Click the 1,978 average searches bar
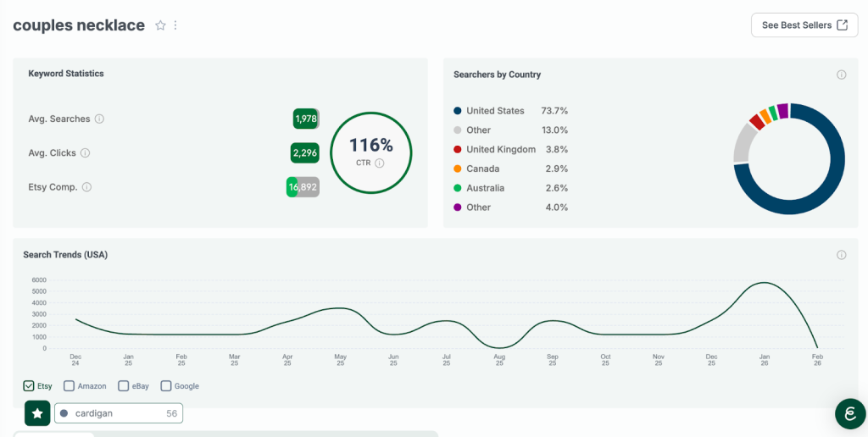Screen dimensions: 868x437 [306, 119]
